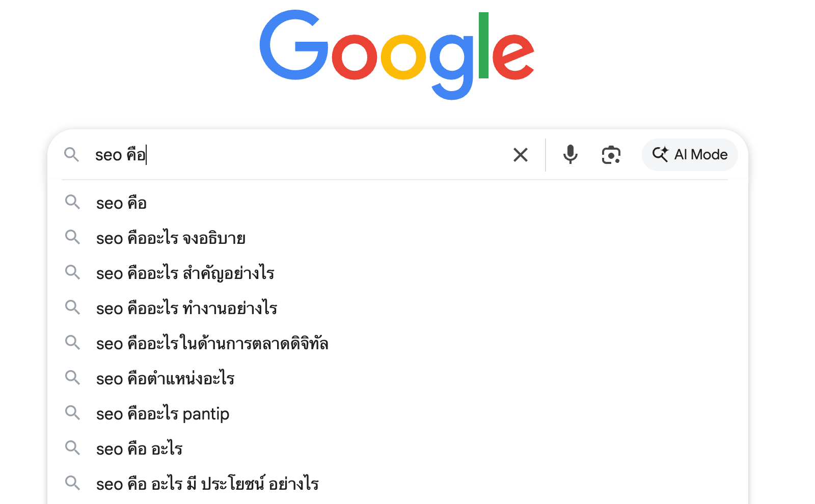This screenshot has width=815, height=504.
Task: Click the magnifier icon beside 'seo คืออะไร pantip'
Action: click(x=73, y=413)
